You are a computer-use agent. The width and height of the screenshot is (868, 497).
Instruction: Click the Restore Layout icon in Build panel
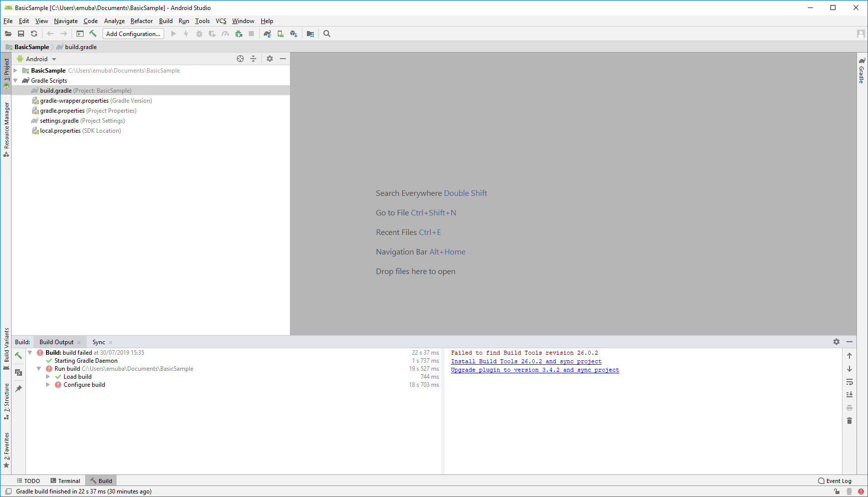pyautogui.click(x=19, y=372)
